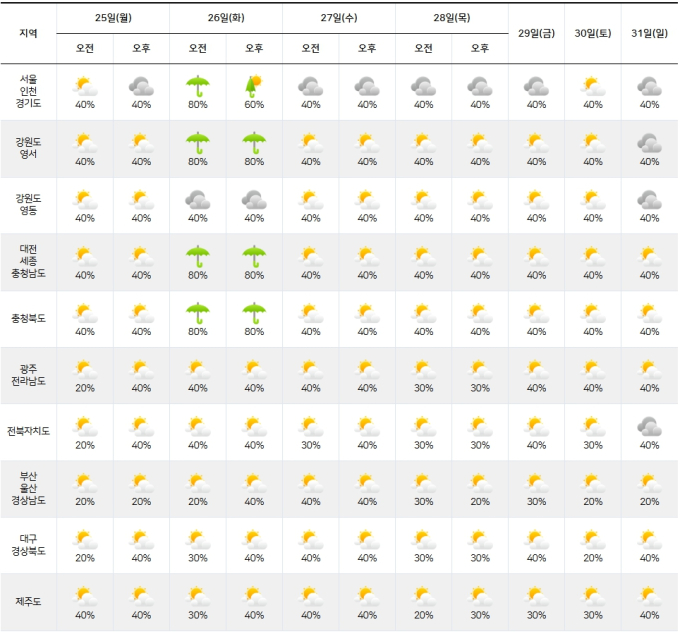
Task: Click the partly cloudy icon for 전북자치도 on 27일 오전
Action: tap(311, 426)
